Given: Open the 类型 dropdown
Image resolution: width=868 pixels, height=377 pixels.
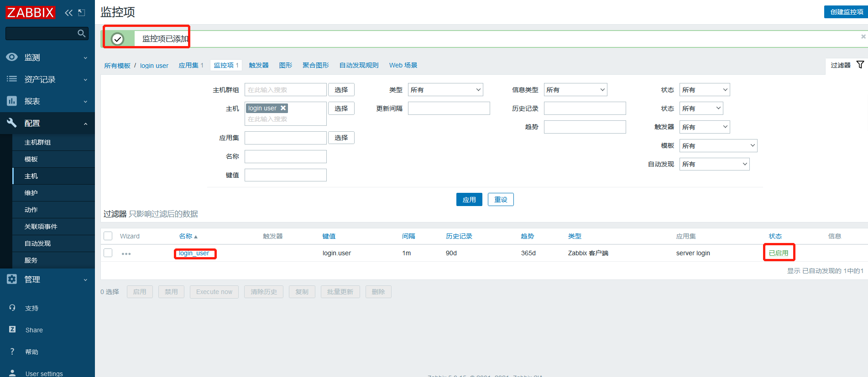Looking at the screenshot, I should click(x=445, y=90).
